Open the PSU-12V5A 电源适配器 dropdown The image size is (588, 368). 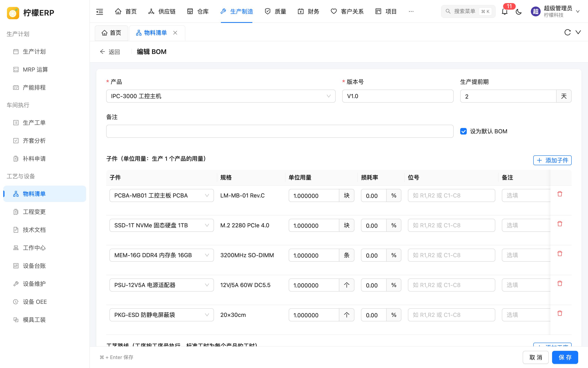pos(161,285)
